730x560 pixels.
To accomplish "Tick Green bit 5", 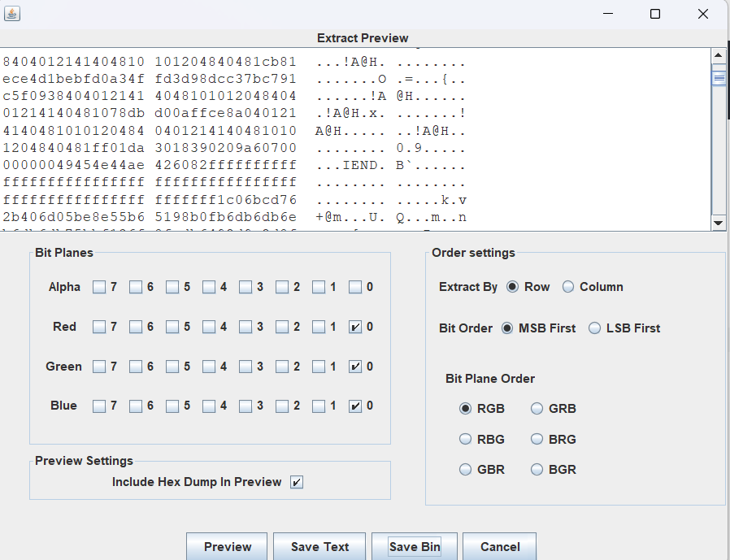I will tap(172, 367).
